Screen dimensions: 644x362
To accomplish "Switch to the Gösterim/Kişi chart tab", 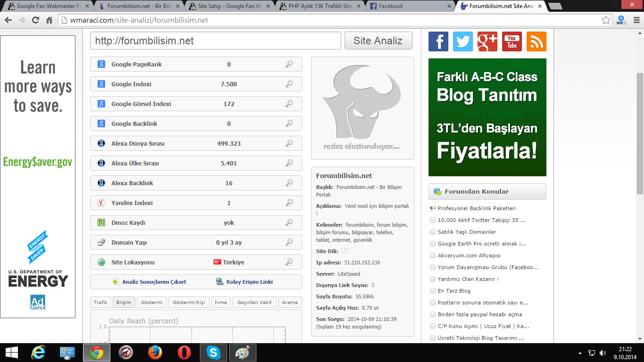I will [189, 302].
